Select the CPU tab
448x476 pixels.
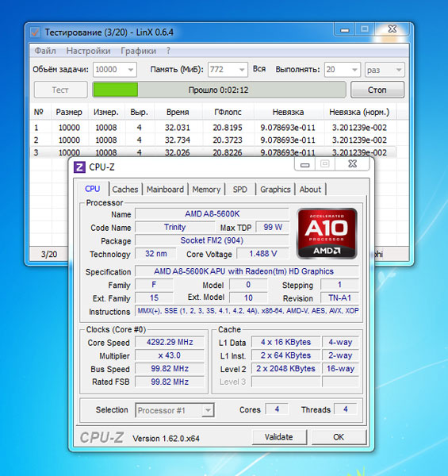click(93, 189)
